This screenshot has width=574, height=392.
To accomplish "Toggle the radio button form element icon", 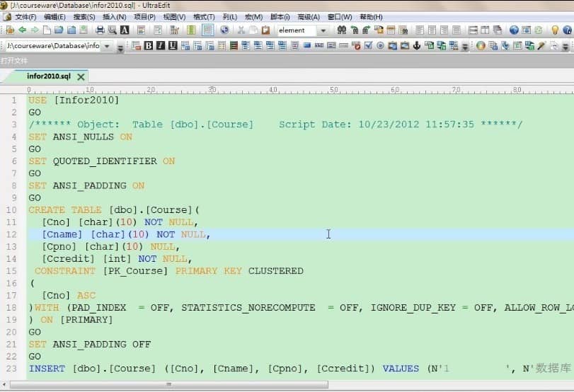I will [x=381, y=46].
